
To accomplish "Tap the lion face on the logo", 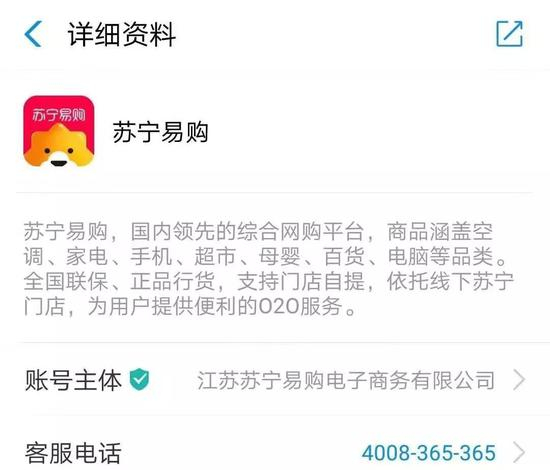I will (x=59, y=147).
